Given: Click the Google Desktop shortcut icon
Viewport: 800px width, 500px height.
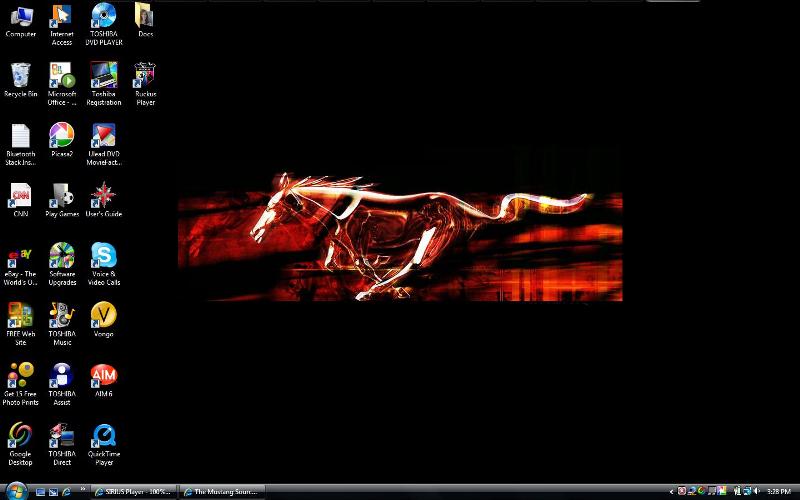Looking at the screenshot, I should [20, 436].
